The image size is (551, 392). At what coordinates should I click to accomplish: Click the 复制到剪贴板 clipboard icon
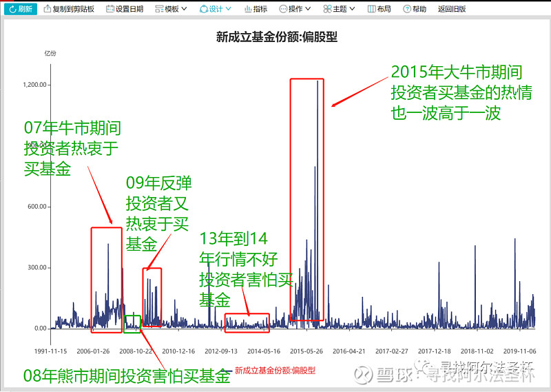(47, 9)
